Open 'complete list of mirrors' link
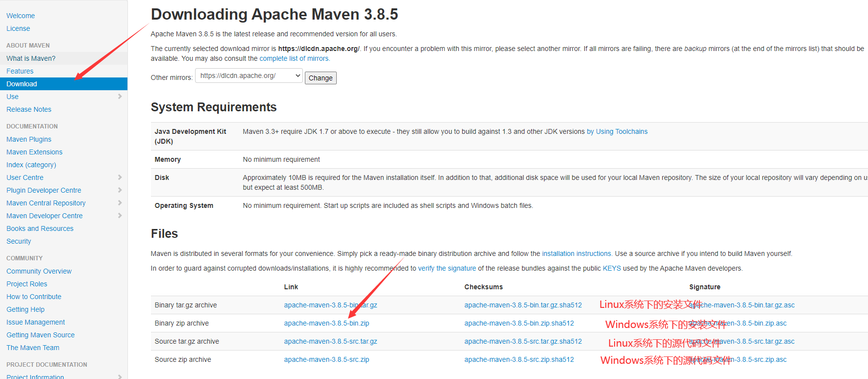Screen dimensions: 868x379 tap(294, 58)
